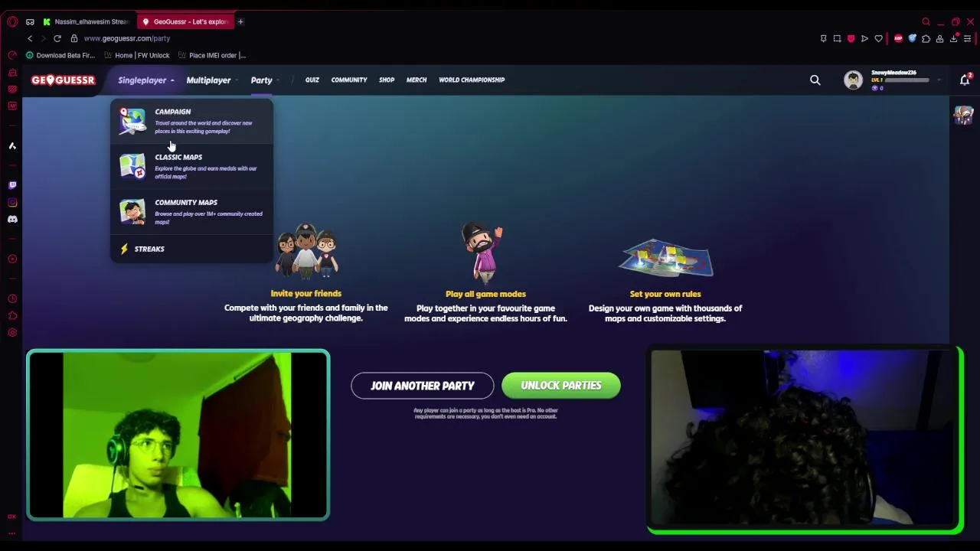The height and width of the screenshot is (551, 980).
Task: Open Download Beta Fir... bookmark
Action: click(x=60, y=55)
